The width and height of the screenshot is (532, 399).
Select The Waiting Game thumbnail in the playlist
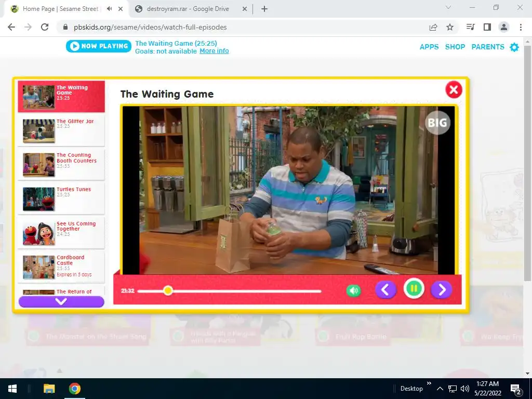coord(38,97)
